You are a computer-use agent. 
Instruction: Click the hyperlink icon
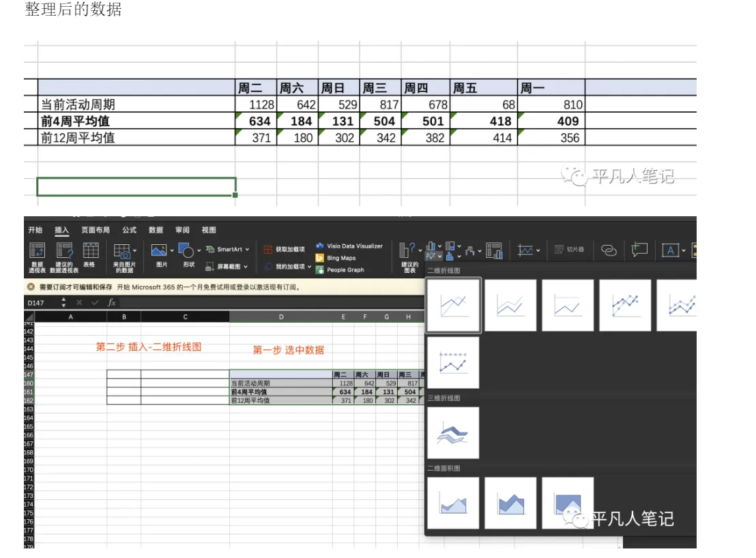click(609, 250)
